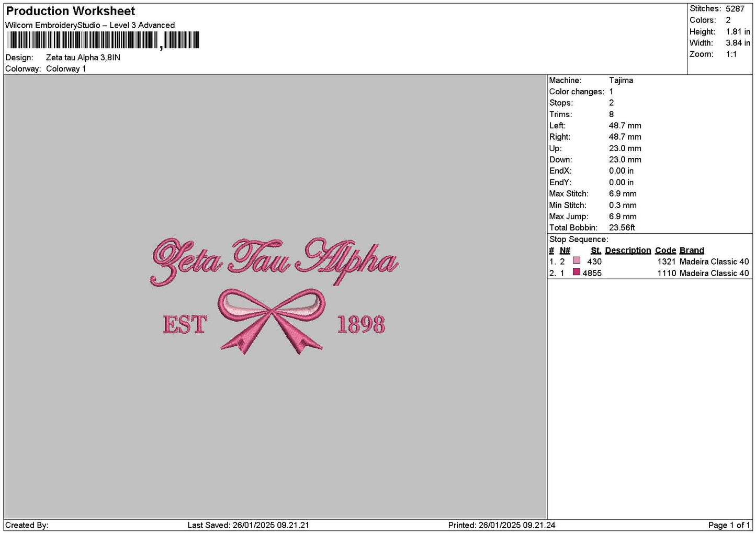Click Madeira Classic 40 brand in row 2

pos(714,273)
